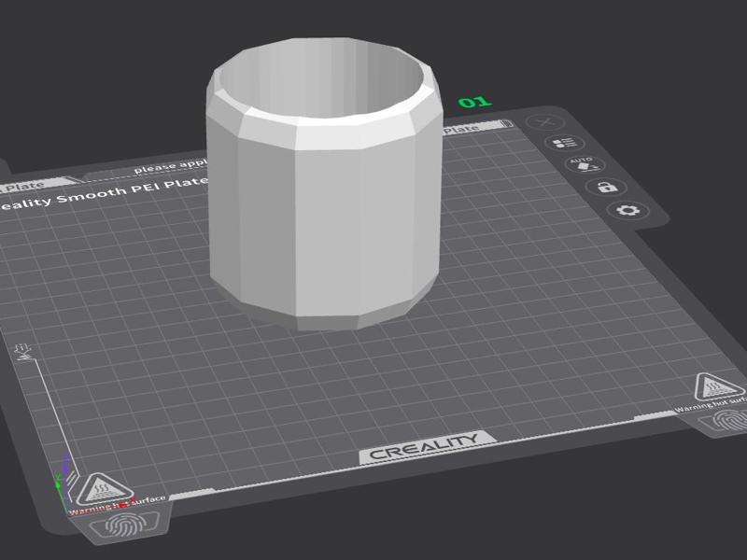
Task: Click the 'Creality Smooth PEI Plate' label
Action: (103, 193)
